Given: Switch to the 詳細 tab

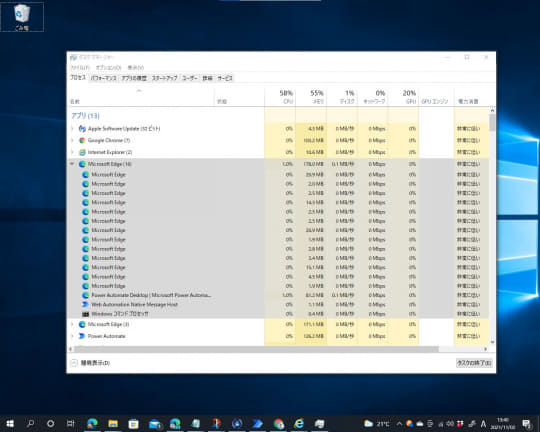Looking at the screenshot, I should point(207,78).
